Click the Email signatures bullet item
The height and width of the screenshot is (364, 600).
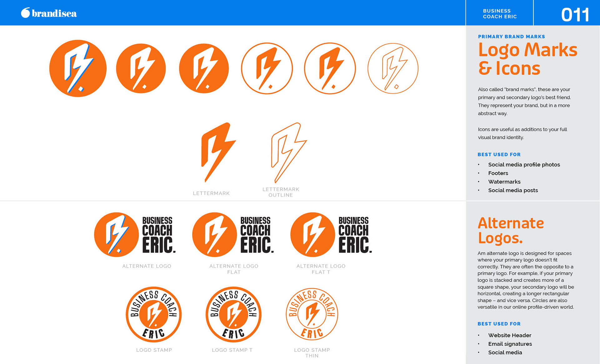[x=510, y=344]
